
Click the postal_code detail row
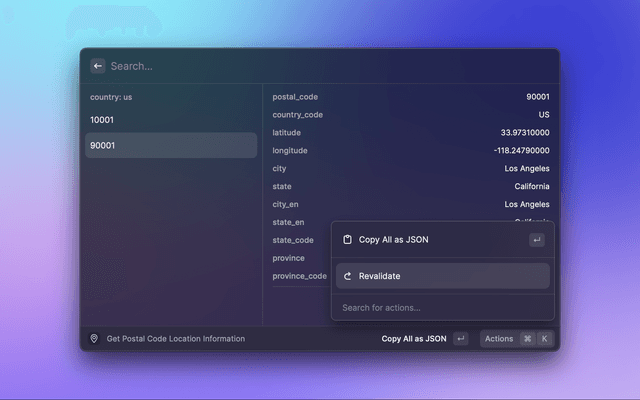pyautogui.click(x=410, y=97)
